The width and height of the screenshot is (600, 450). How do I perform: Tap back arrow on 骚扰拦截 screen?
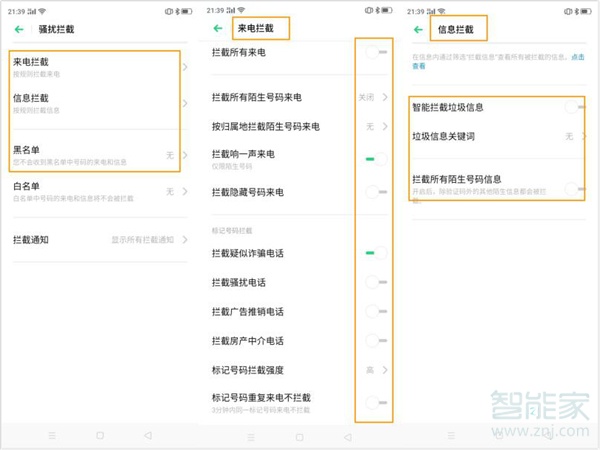tap(20, 29)
